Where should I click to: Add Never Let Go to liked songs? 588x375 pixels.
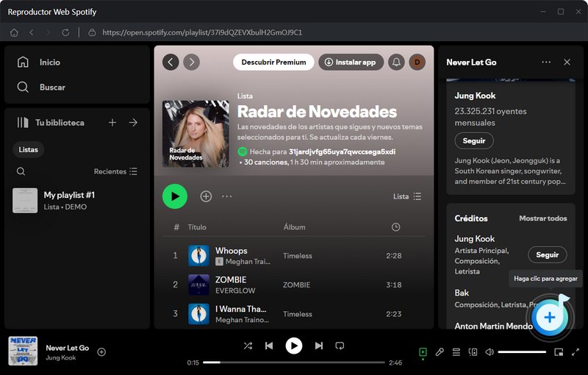(101, 352)
